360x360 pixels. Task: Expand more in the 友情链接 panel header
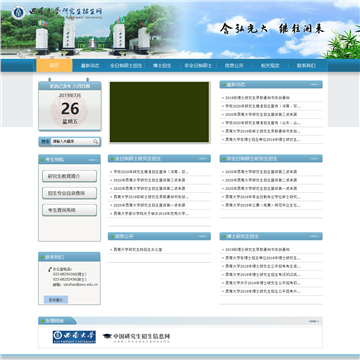tap(314, 321)
